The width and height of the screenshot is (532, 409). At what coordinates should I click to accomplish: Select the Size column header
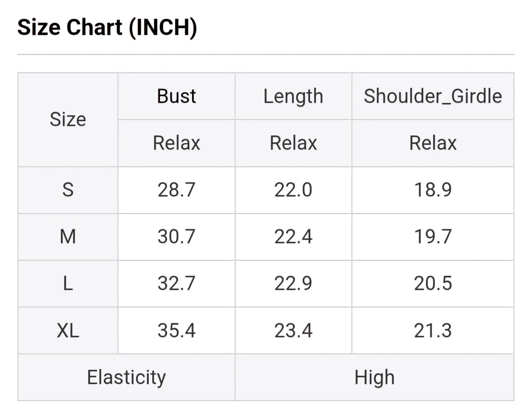pos(68,120)
